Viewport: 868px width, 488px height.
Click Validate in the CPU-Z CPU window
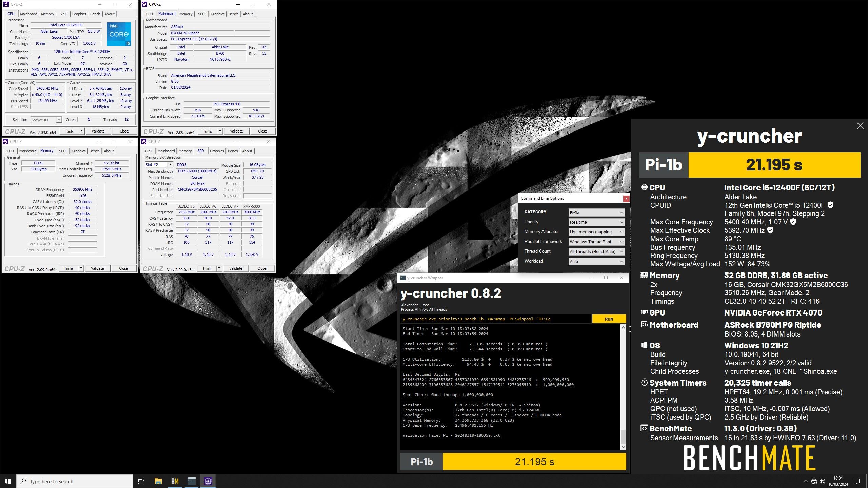(98, 131)
